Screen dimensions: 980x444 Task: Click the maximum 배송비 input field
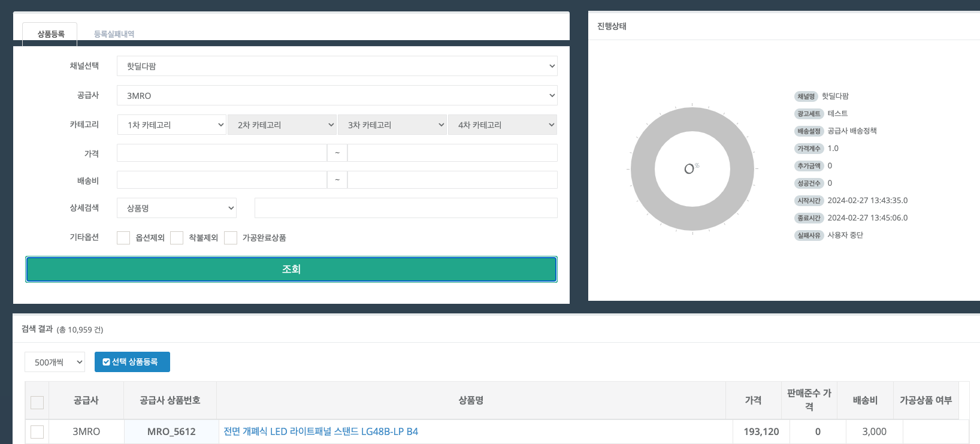(x=452, y=180)
